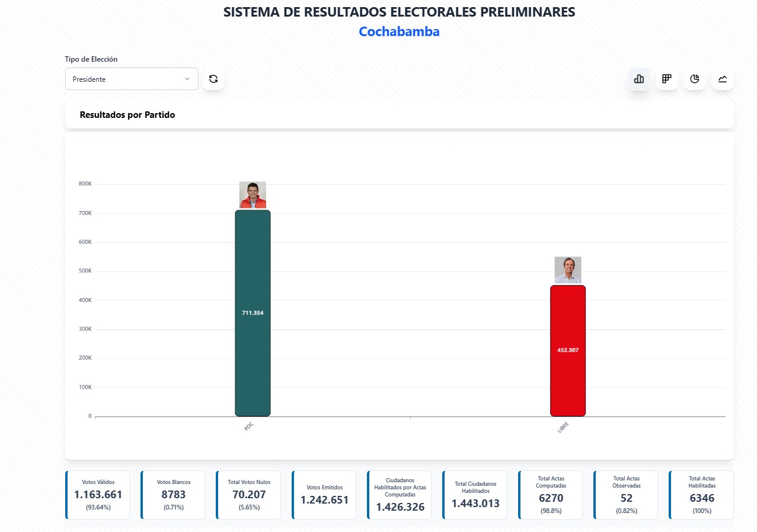The image size is (757, 532).
Task: Select the Votos Blancos stat card
Action: pos(173,495)
